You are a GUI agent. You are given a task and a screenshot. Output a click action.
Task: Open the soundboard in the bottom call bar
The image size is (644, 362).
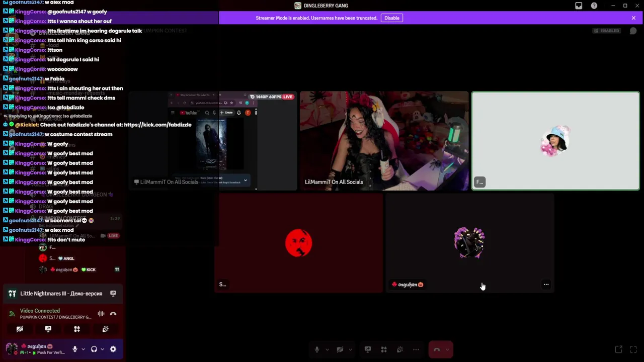point(400,349)
